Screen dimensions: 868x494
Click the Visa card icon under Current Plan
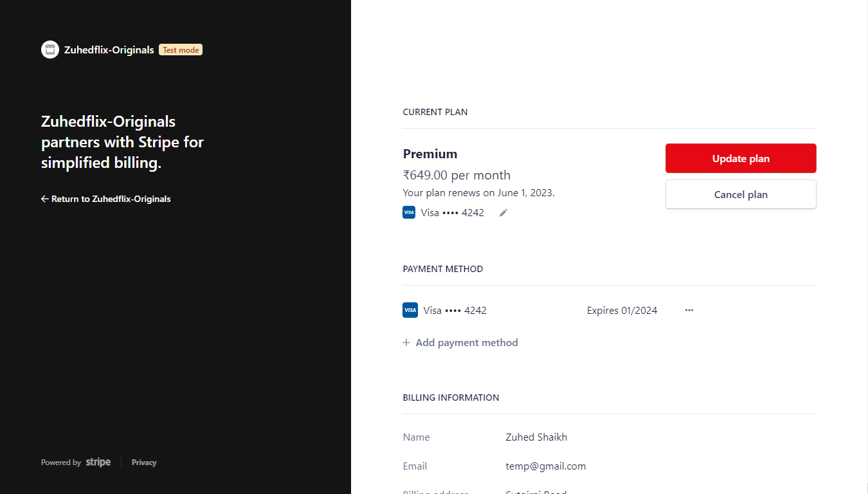(409, 212)
